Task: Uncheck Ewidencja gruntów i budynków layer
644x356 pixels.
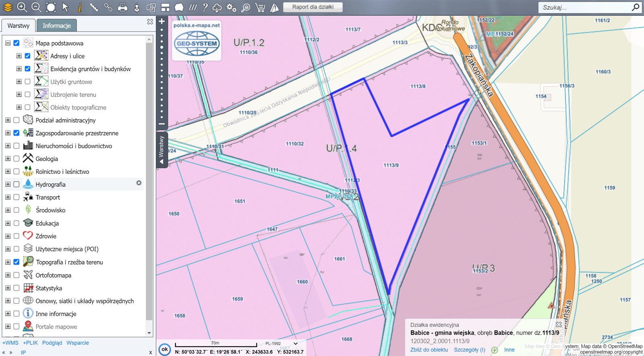Action: tap(27, 69)
